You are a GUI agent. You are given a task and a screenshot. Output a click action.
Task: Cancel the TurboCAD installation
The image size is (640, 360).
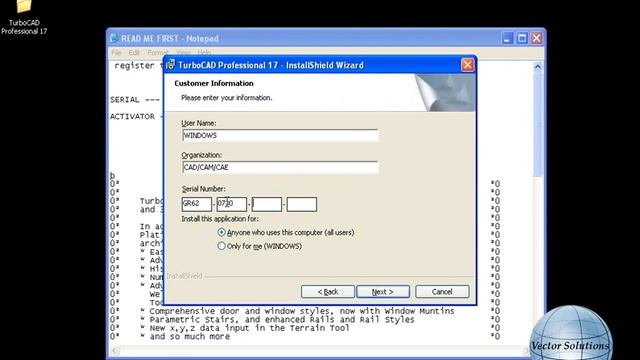[442, 292]
